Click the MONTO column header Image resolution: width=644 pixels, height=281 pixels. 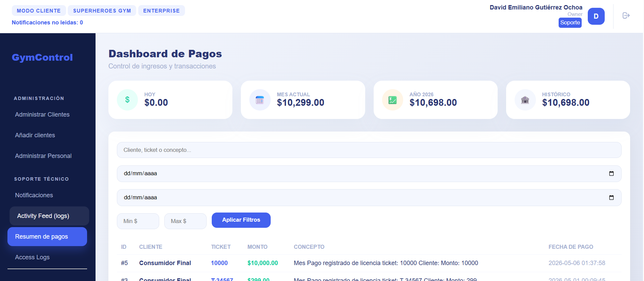tap(257, 247)
